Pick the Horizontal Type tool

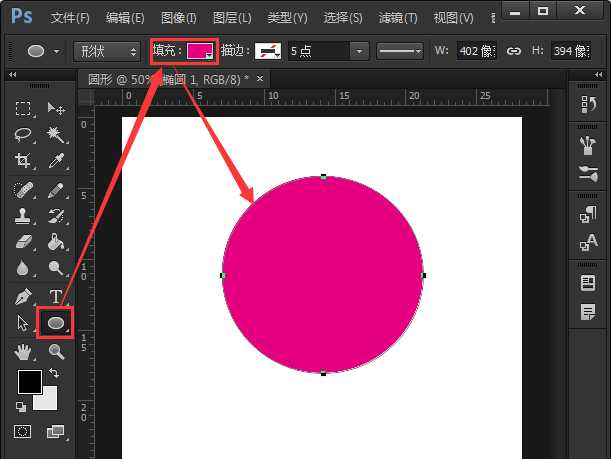click(x=56, y=296)
